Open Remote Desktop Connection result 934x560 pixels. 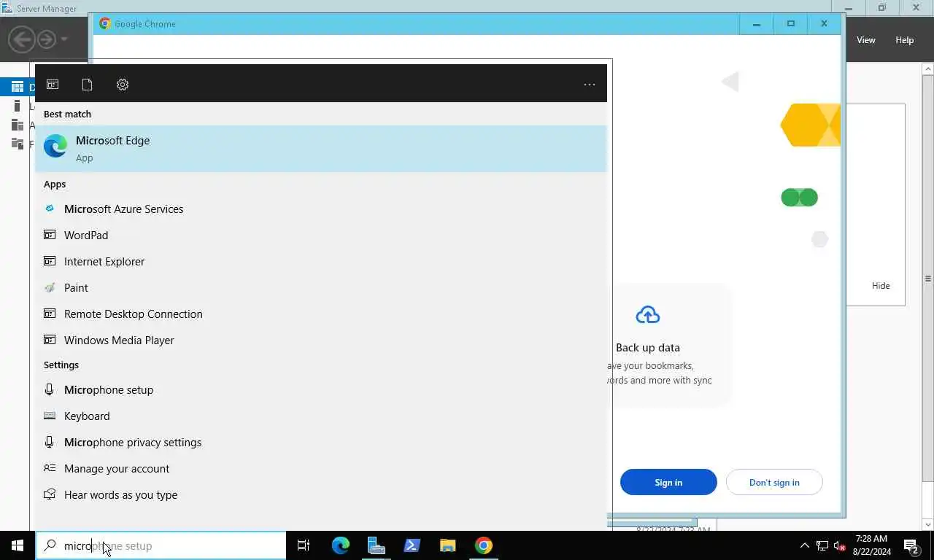321,314
